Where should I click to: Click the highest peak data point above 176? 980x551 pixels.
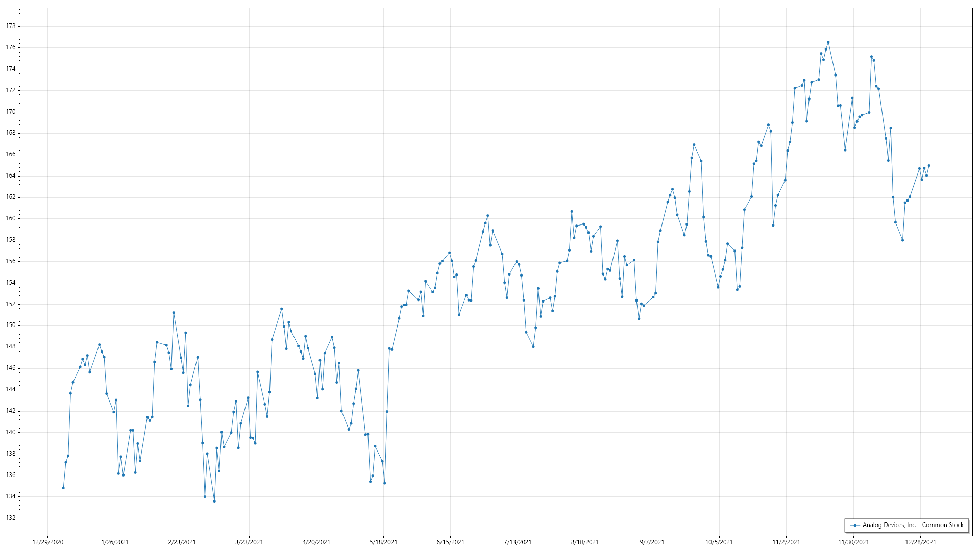tap(828, 42)
